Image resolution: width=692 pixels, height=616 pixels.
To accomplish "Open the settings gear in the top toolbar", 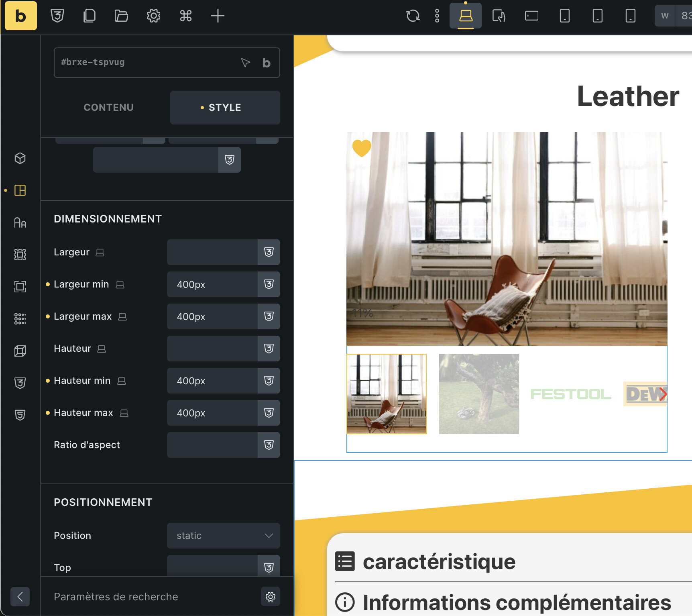I will point(153,16).
